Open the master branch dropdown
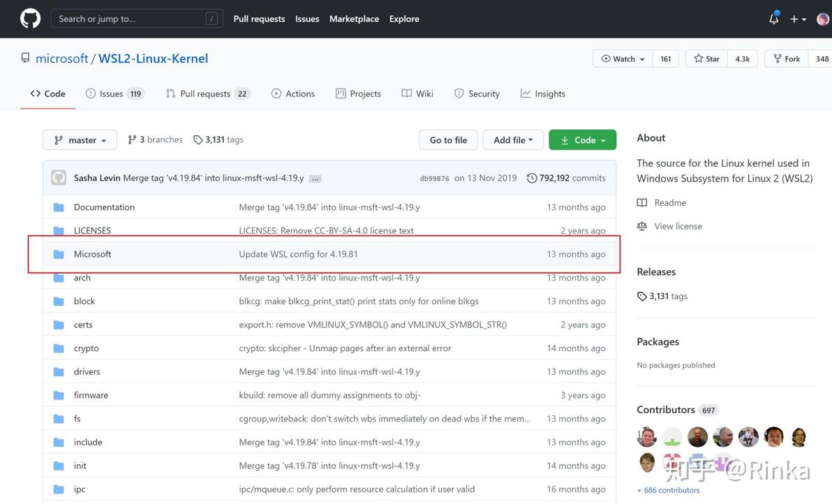Image resolution: width=832 pixels, height=504 pixels. (80, 140)
